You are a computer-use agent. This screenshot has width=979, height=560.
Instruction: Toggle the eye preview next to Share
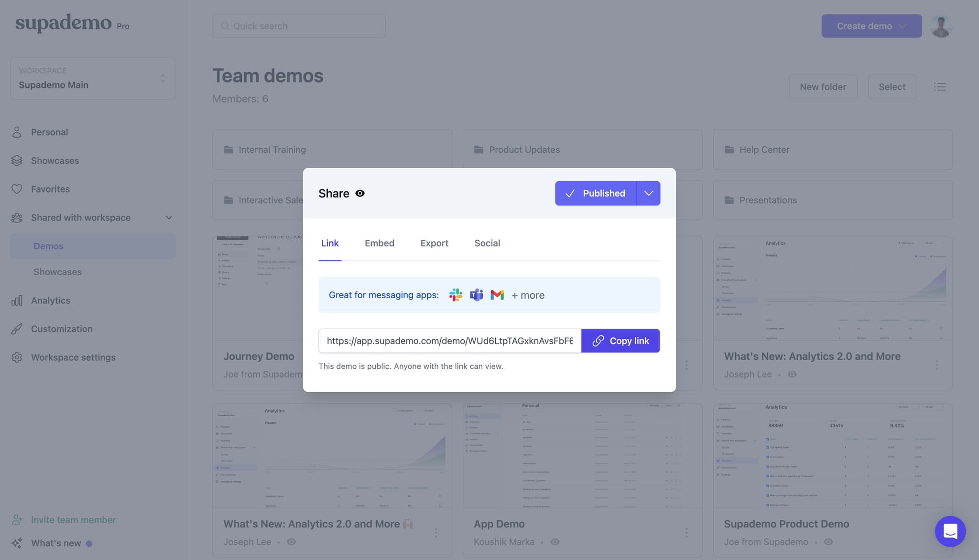click(359, 193)
